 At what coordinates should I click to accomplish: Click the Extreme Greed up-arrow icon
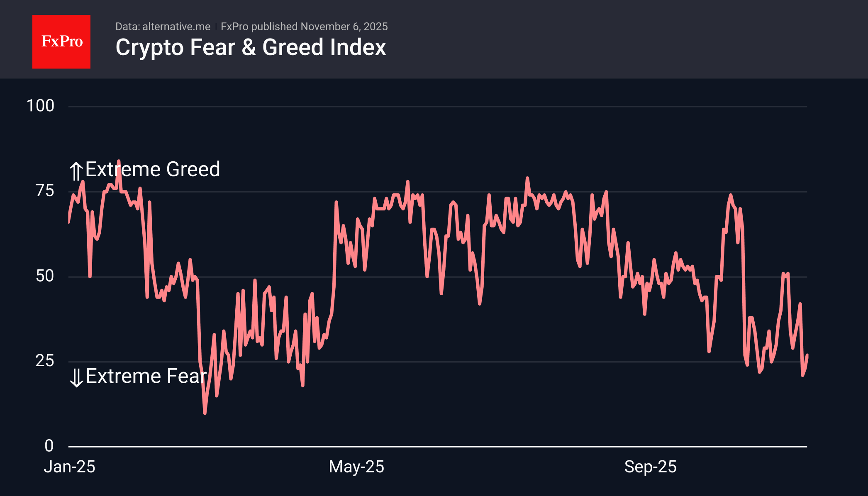(x=76, y=171)
